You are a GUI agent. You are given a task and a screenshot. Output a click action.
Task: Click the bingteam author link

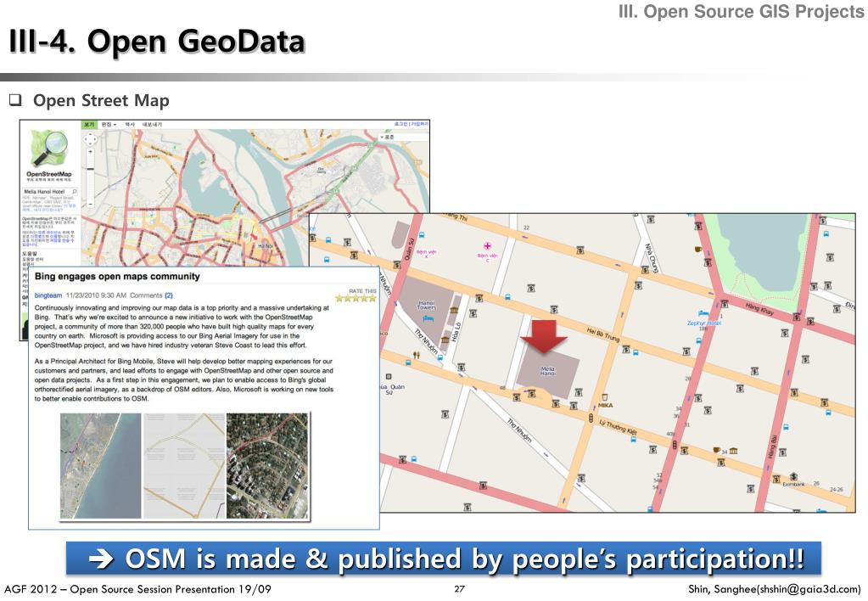coord(48,295)
